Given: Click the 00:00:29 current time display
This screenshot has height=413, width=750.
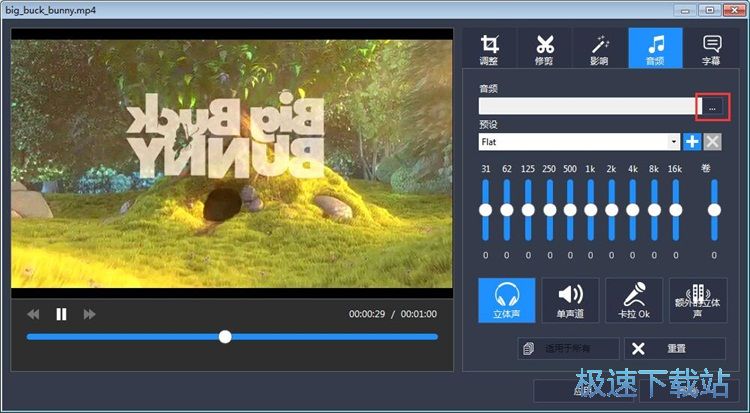Looking at the screenshot, I should tap(367, 314).
